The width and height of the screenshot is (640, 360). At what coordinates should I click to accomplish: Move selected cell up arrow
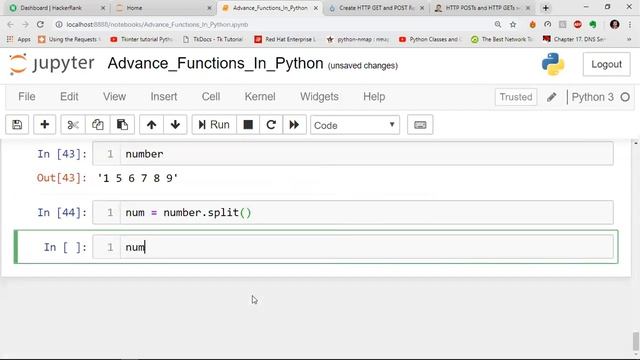[151, 125]
